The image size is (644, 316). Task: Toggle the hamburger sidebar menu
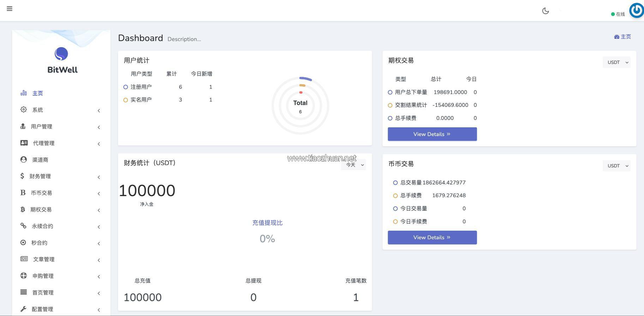point(10,9)
